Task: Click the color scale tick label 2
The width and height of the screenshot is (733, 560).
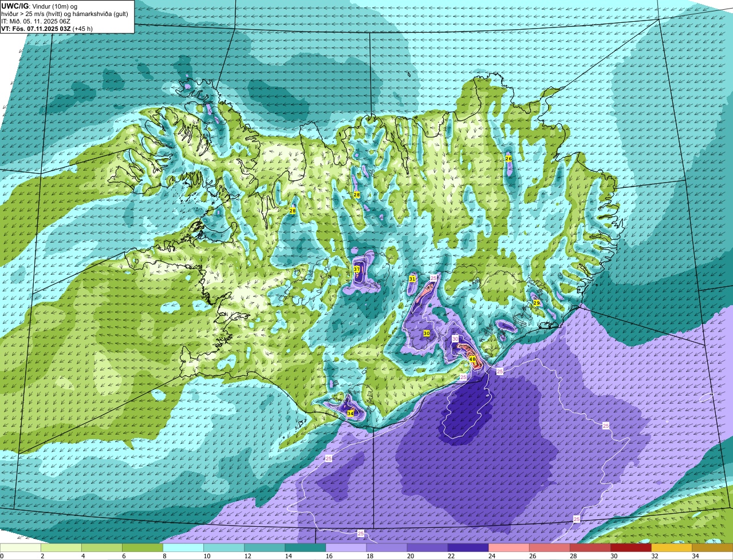Action: [42, 556]
